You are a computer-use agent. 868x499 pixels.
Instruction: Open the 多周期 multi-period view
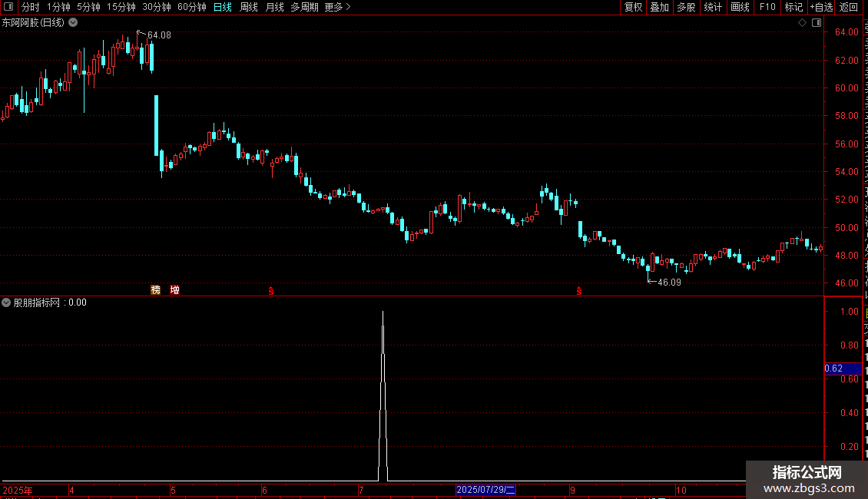pyautogui.click(x=304, y=7)
